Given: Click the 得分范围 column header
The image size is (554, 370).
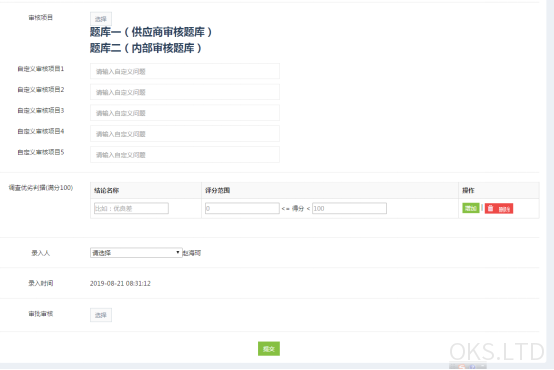Looking at the screenshot, I should (x=218, y=190).
